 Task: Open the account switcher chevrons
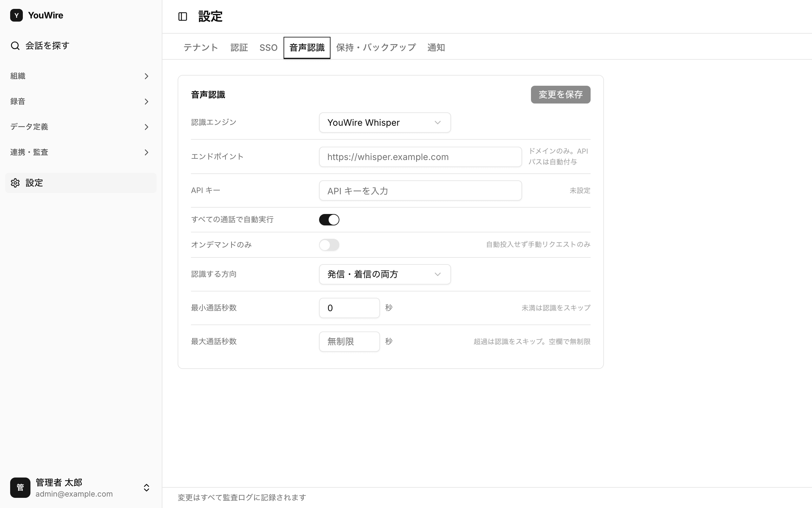147,487
